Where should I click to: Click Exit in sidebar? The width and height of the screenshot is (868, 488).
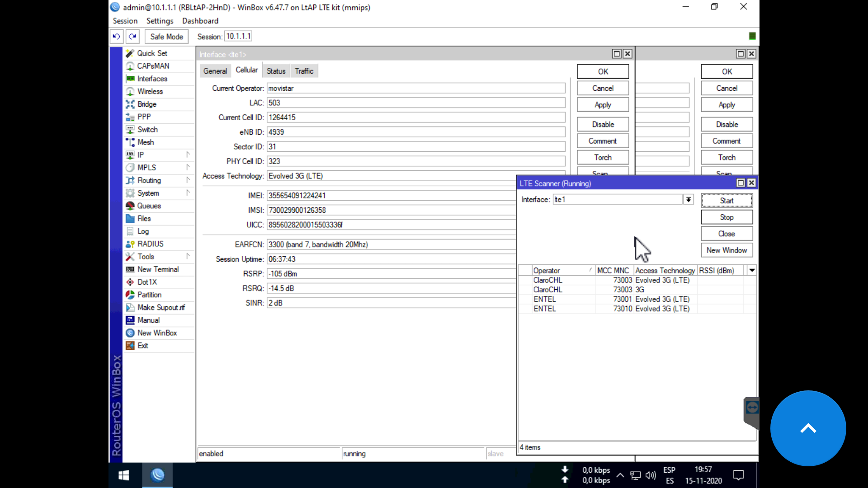pos(143,345)
